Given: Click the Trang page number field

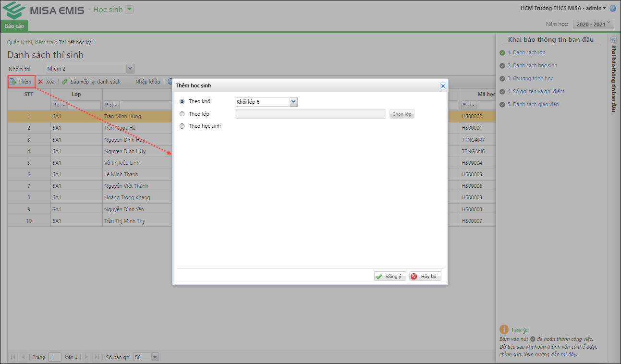Looking at the screenshot, I should [55, 357].
